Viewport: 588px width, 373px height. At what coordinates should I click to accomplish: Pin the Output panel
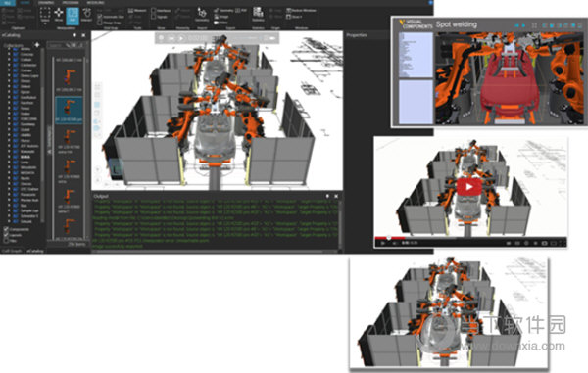click(x=327, y=196)
